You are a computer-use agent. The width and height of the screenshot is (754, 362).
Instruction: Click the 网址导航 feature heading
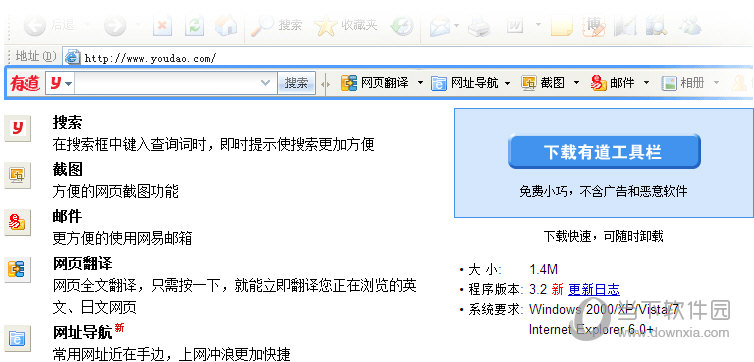pyautogui.click(x=82, y=332)
